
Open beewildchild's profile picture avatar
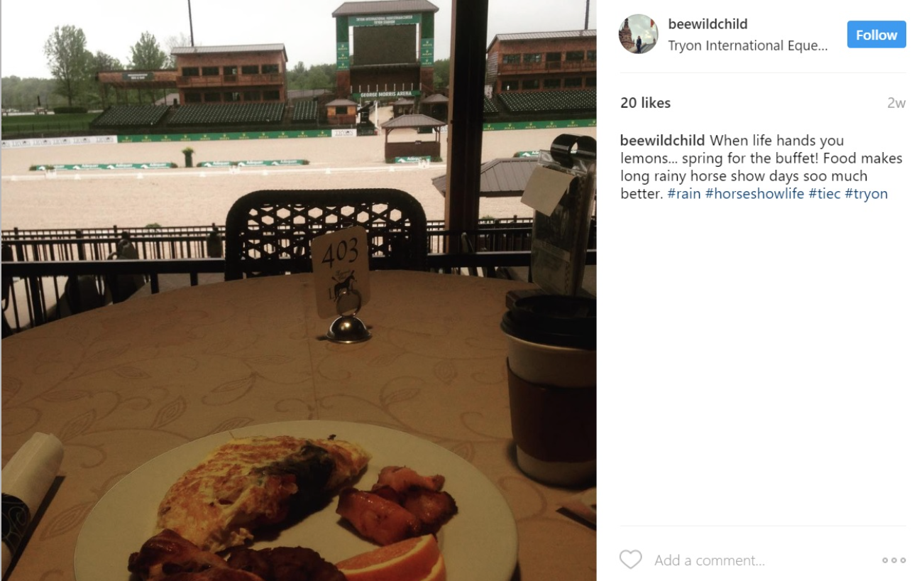click(638, 34)
